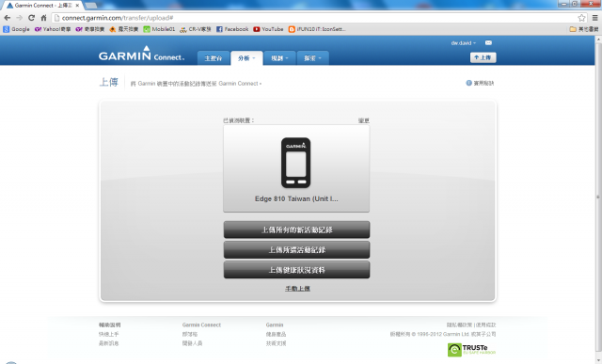Close the Garmin Connect browser tab
Viewport: 602px width, 364px height.
tap(77, 6)
